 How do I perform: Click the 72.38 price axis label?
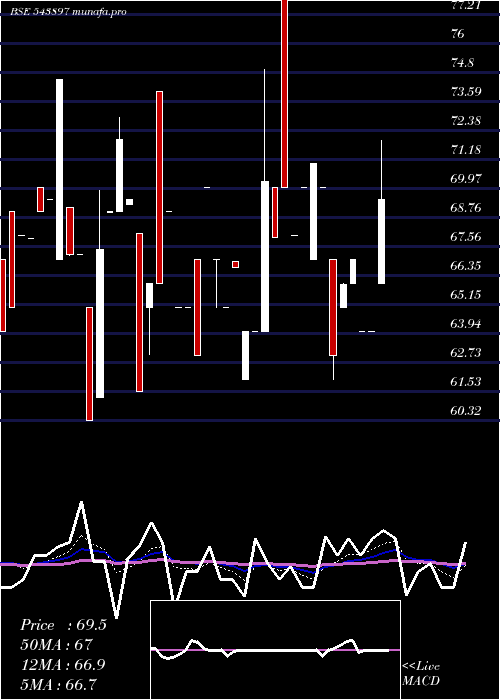(x=466, y=121)
